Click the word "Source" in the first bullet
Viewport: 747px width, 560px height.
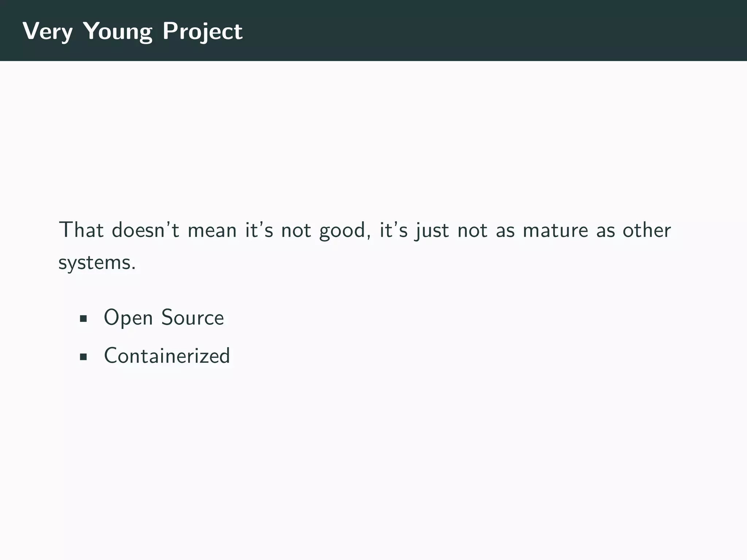click(193, 318)
